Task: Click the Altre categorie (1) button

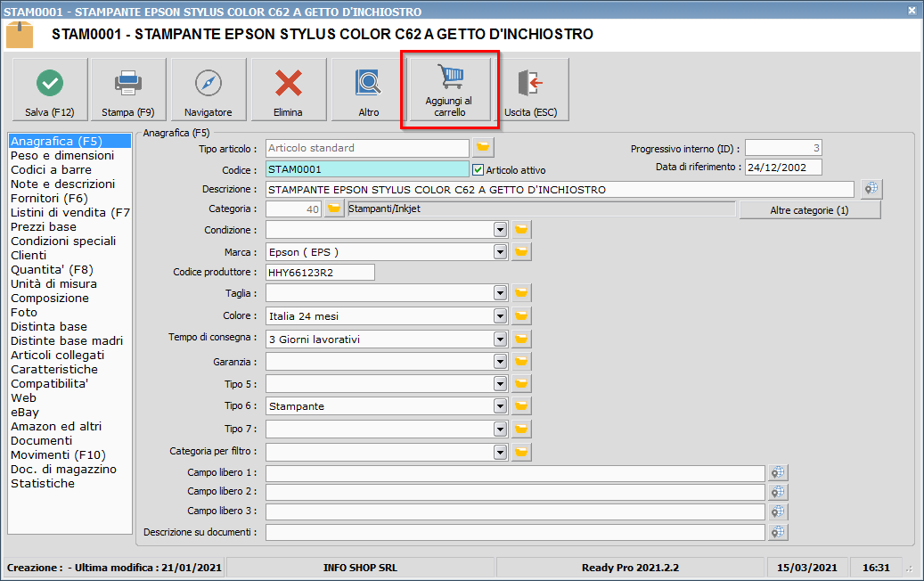Action: pyautogui.click(x=810, y=210)
